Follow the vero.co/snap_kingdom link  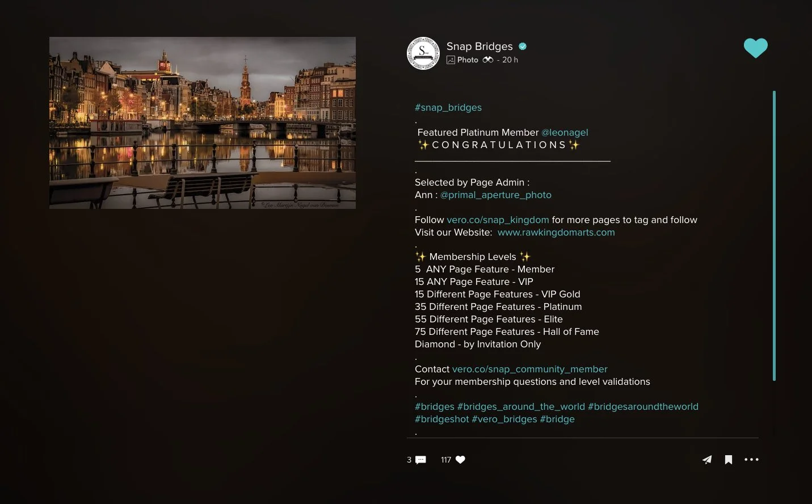pos(498,220)
